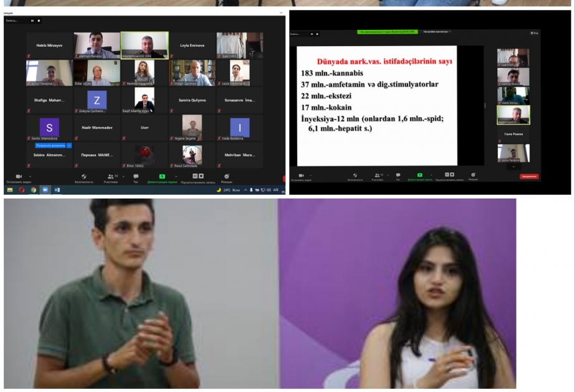Select the Habib Mirzayev tile in gallery view

[x=49, y=45]
